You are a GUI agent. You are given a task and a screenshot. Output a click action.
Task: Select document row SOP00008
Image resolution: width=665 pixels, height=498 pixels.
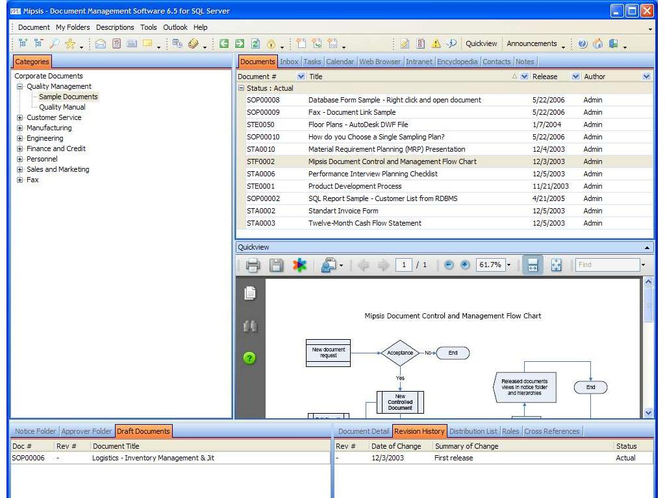point(449,100)
